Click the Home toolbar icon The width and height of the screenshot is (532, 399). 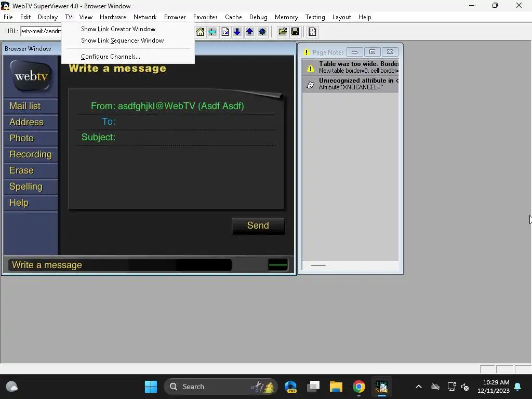point(200,32)
